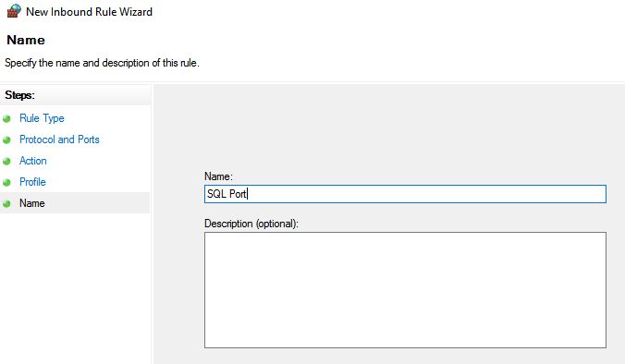Click the bold Name page heading
Image resolution: width=625 pixels, height=364 pixels.
pyautogui.click(x=26, y=40)
